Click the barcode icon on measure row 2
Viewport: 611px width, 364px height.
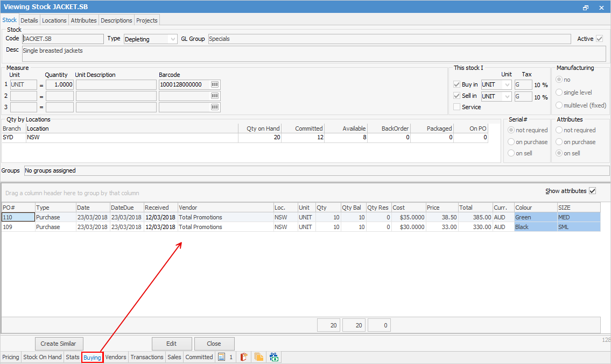click(x=215, y=96)
